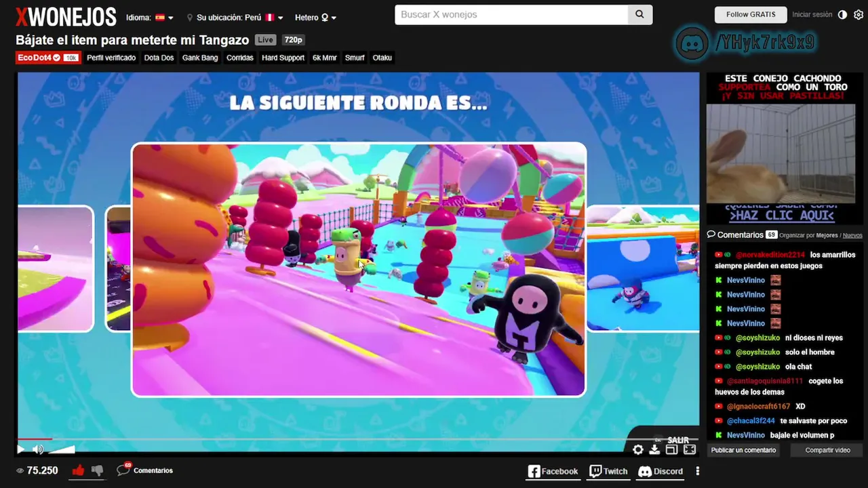
Task: Select the 'Gank Bang' tag
Action: coord(200,58)
